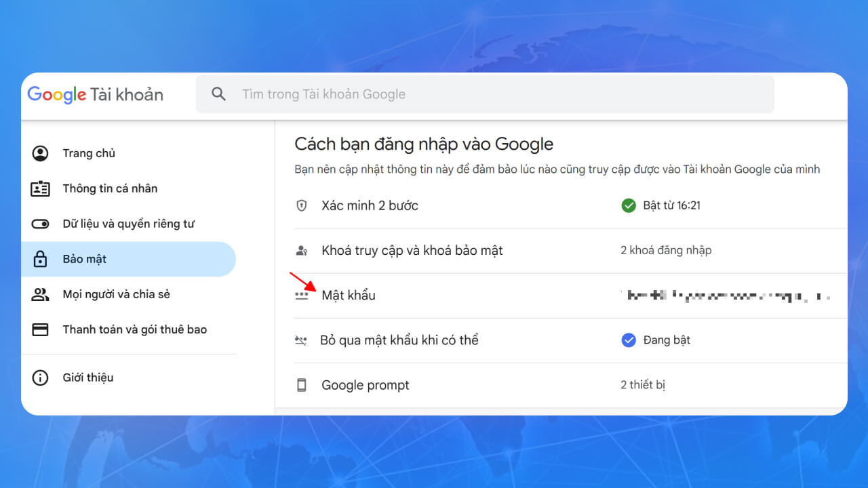The height and width of the screenshot is (488, 868).
Task: Click the Bảo mật lock icon
Action: 41,259
